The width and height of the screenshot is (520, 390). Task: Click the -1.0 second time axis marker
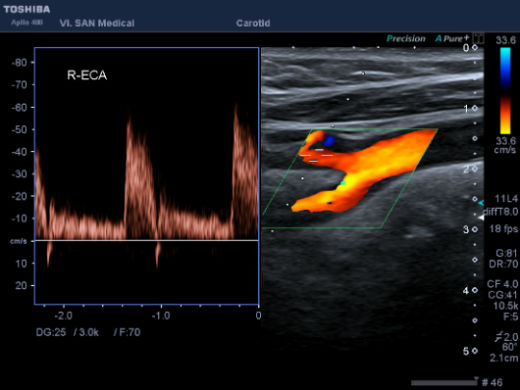[x=161, y=315]
